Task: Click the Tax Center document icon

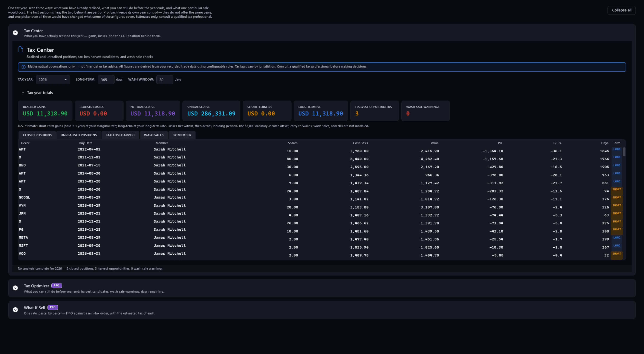Action: pos(21,49)
